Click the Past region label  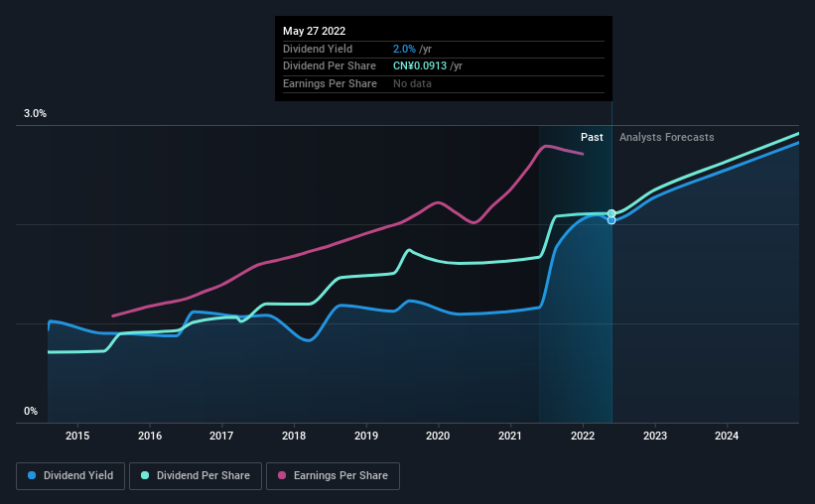592,137
